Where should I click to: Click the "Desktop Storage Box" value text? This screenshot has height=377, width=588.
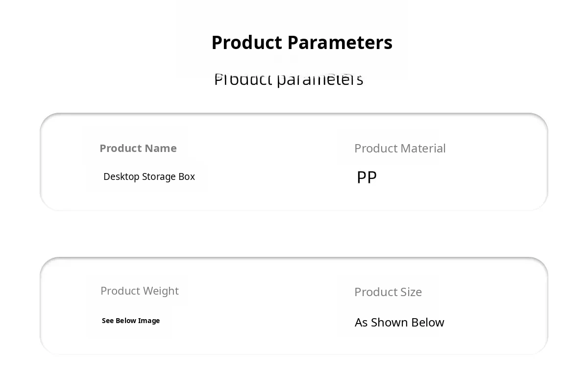[x=149, y=176]
